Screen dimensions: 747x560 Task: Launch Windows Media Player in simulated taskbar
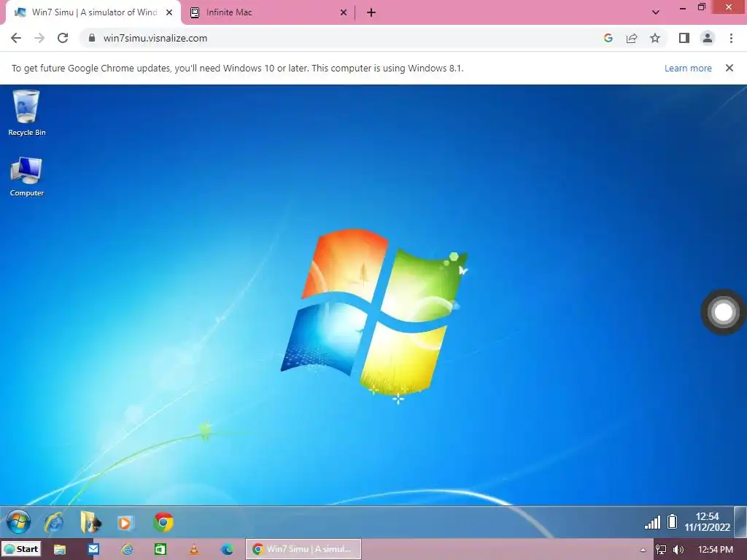[125, 524]
